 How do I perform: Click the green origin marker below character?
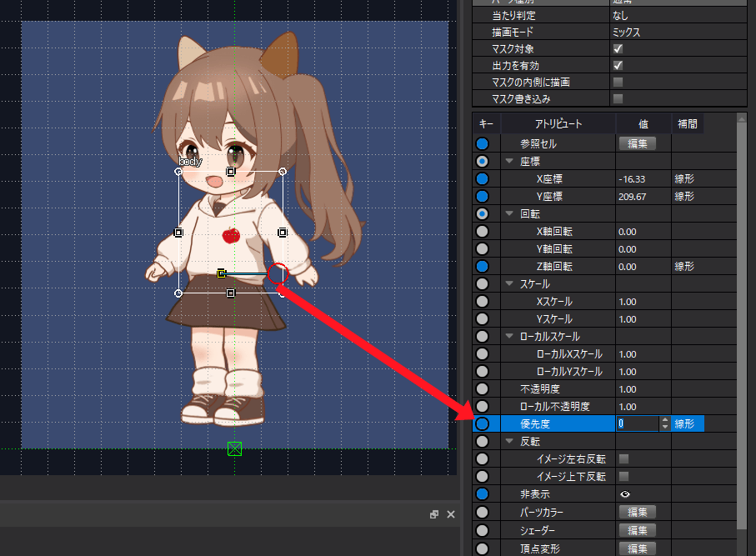(235, 449)
